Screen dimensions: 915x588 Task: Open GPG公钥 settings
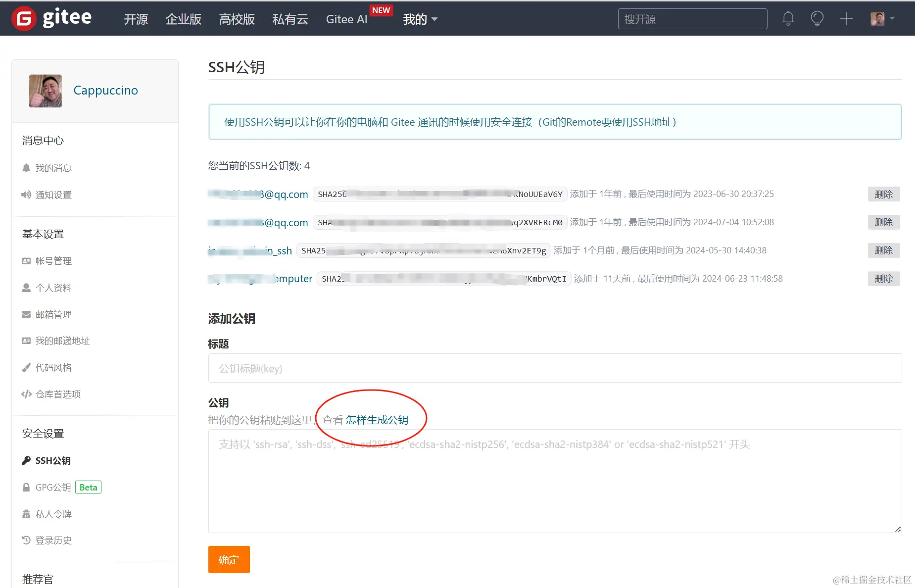pyautogui.click(x=53, y=487)
